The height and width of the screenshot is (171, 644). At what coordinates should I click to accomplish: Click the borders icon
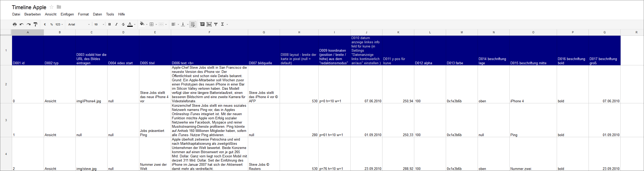coord(152,24)
